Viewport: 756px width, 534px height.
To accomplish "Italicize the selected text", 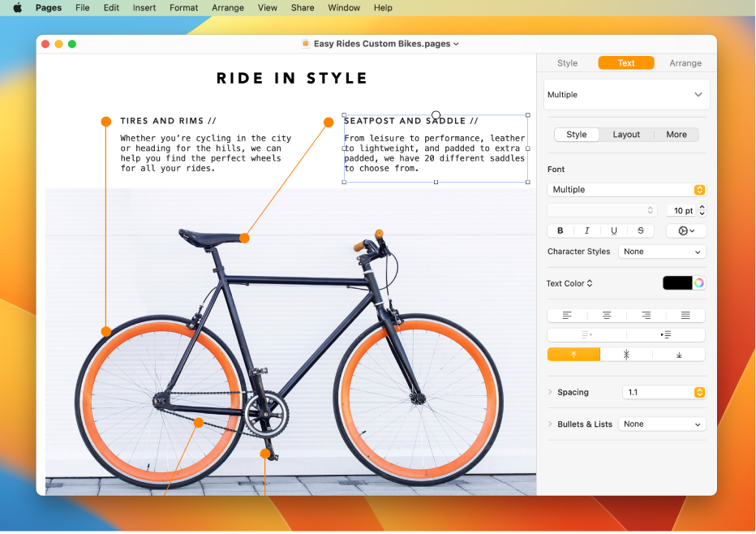I will 586,230.
